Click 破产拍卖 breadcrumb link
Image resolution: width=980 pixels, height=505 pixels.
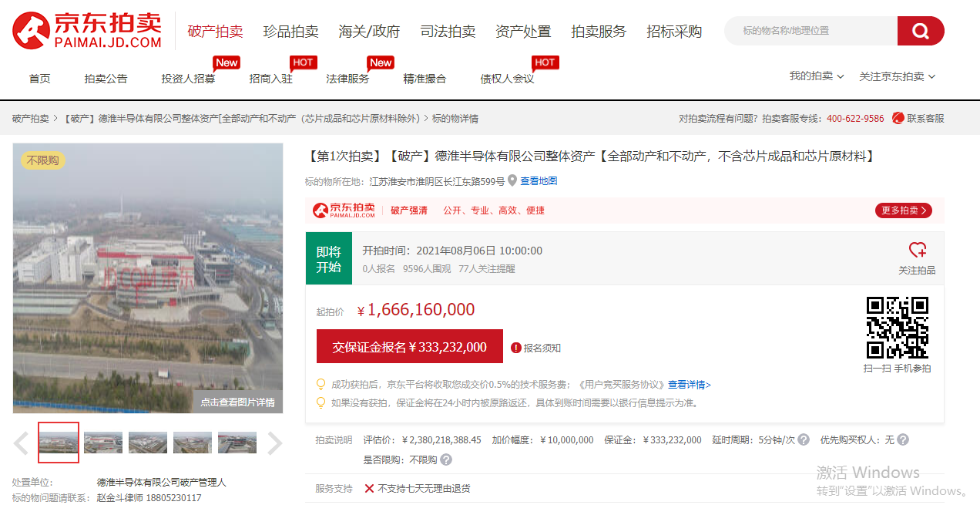click(x=30, y=118)
